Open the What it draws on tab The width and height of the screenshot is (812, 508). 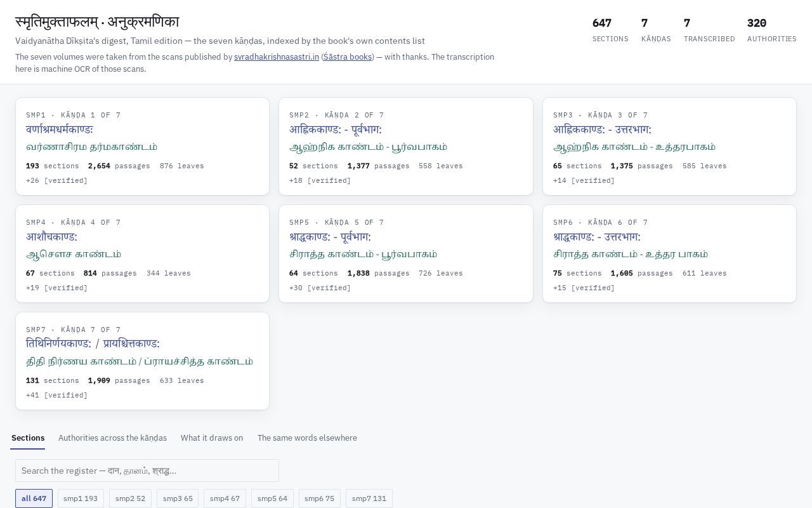pyautogui.click(x=212, y=438)
